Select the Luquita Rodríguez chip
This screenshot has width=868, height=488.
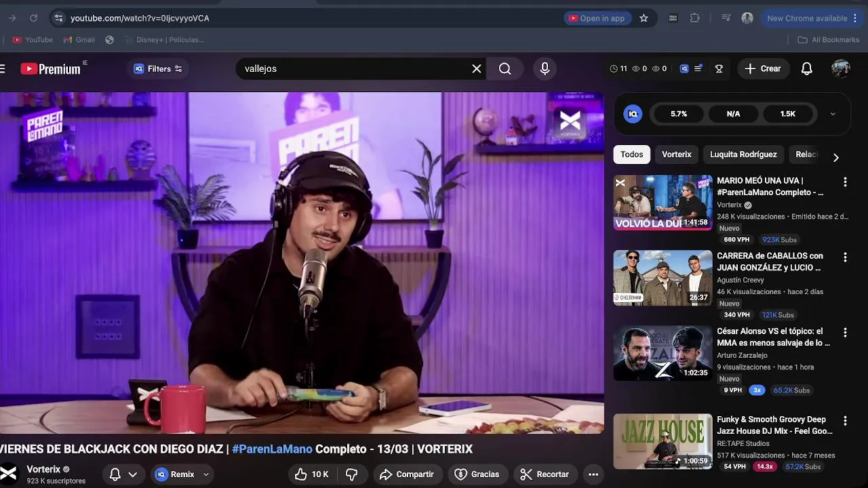(x=743, y=155)
